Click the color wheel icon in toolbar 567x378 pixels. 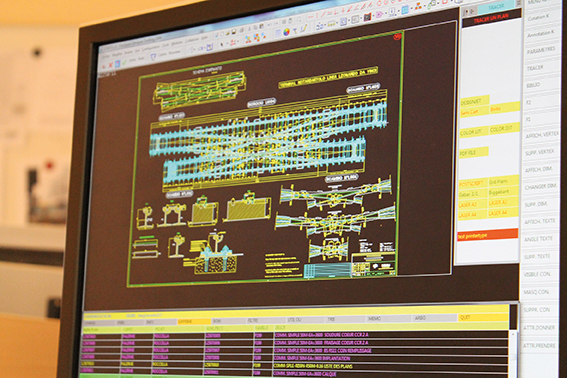coord(286,32)
